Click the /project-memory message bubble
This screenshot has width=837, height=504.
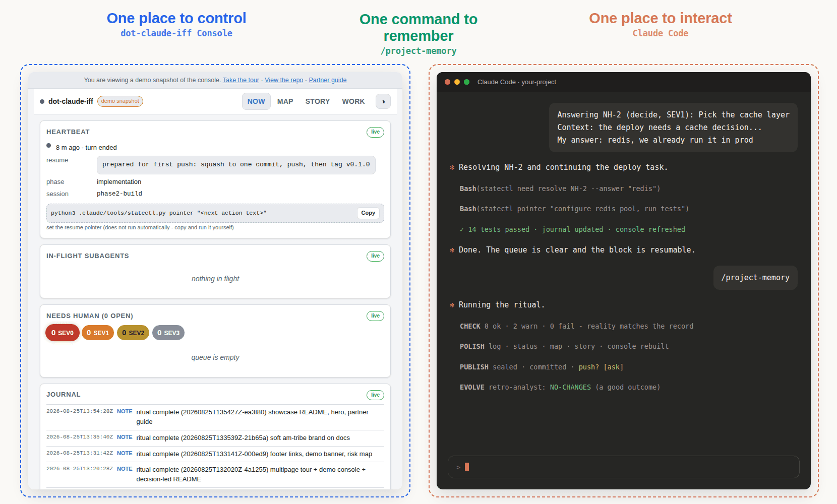click(755, 278)
